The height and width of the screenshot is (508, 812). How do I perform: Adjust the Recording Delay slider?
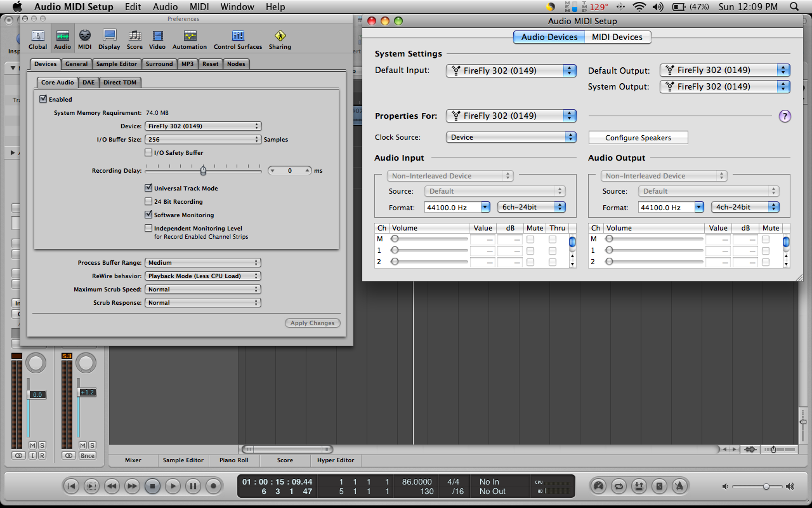203,170
